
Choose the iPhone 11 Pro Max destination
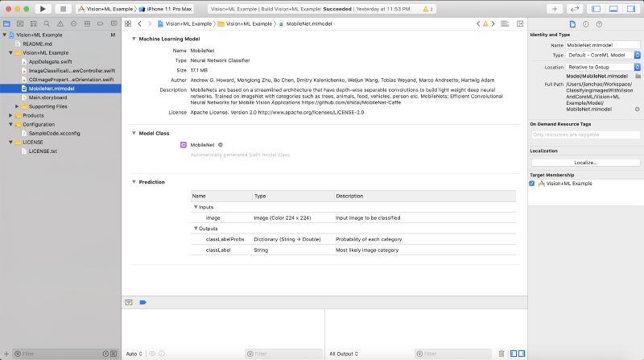coord(166,9)
